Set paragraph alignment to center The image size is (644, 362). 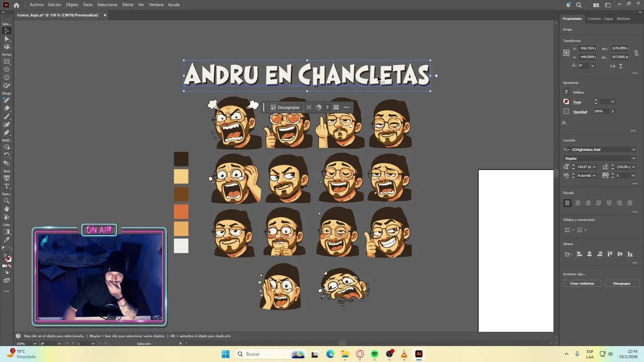[x=578, y=203]
